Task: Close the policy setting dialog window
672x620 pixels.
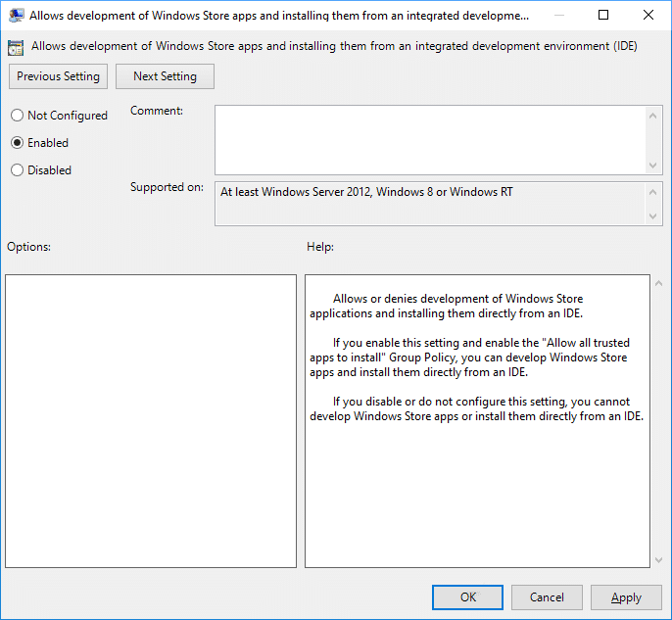Action: pos(648,16)
